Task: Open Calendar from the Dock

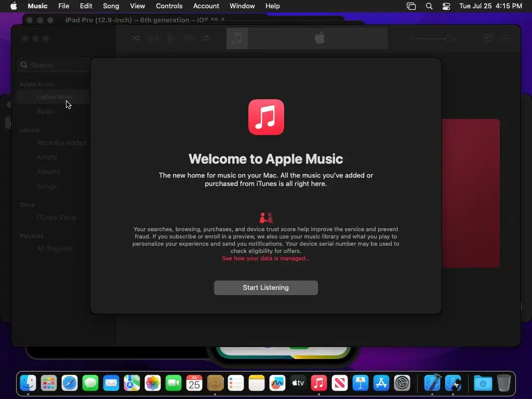Action: [x=194, y=383]
